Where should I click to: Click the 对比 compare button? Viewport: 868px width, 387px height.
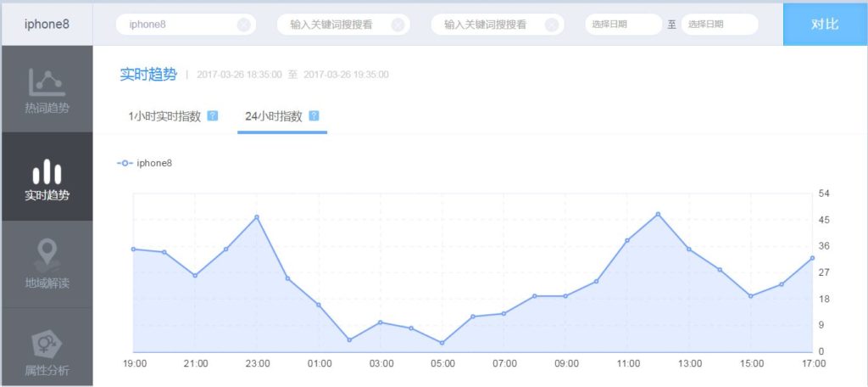coord(825,25)
